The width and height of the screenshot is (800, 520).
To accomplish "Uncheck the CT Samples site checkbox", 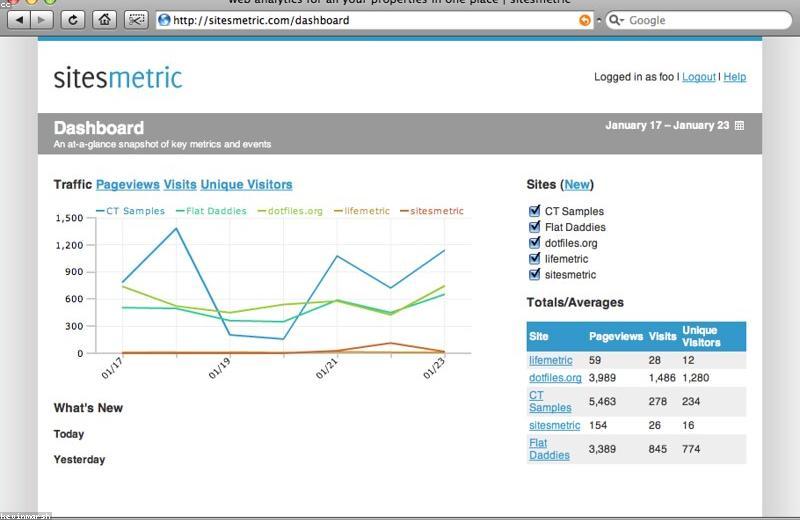I will pyautogui.click(x=534, y=211).
